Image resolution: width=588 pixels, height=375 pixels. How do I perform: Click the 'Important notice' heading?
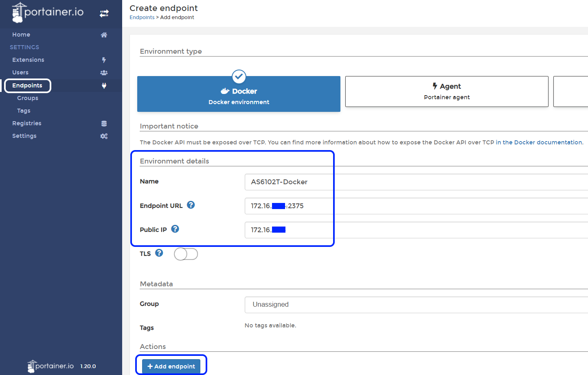pos(169,126)
